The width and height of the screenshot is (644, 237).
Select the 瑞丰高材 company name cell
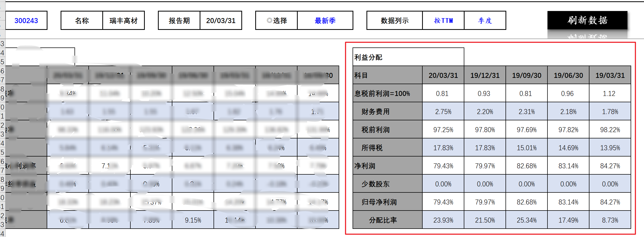124,20
